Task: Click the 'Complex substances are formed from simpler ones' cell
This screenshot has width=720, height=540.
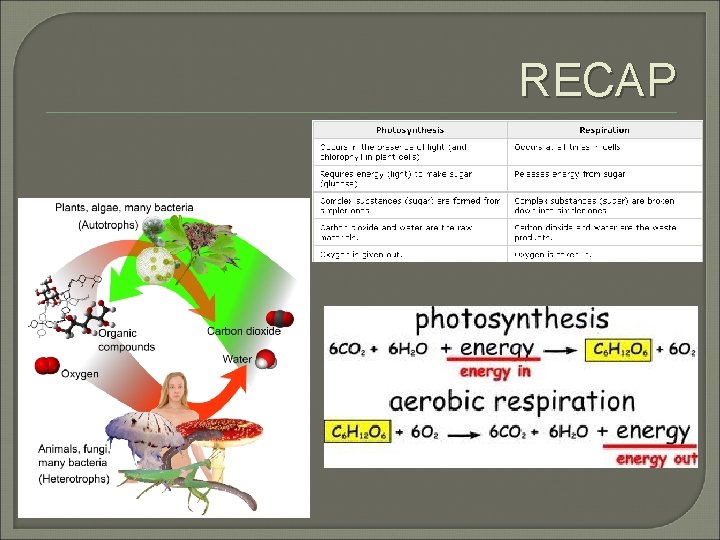Action: pos(410,205)
